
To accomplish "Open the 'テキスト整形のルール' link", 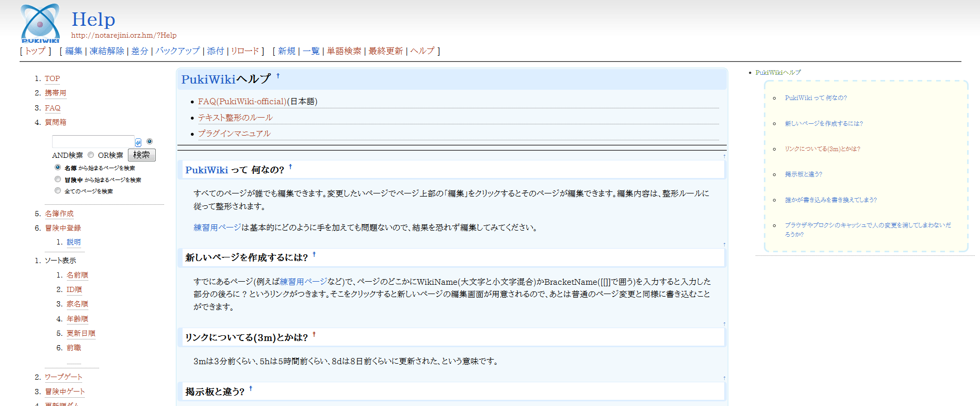I will click(x=235, y=118).
